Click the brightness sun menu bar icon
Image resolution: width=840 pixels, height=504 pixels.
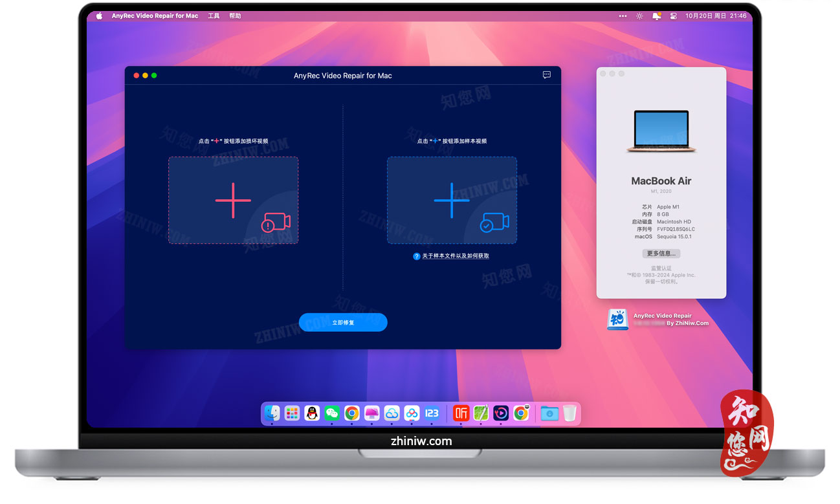coord(639,16)
